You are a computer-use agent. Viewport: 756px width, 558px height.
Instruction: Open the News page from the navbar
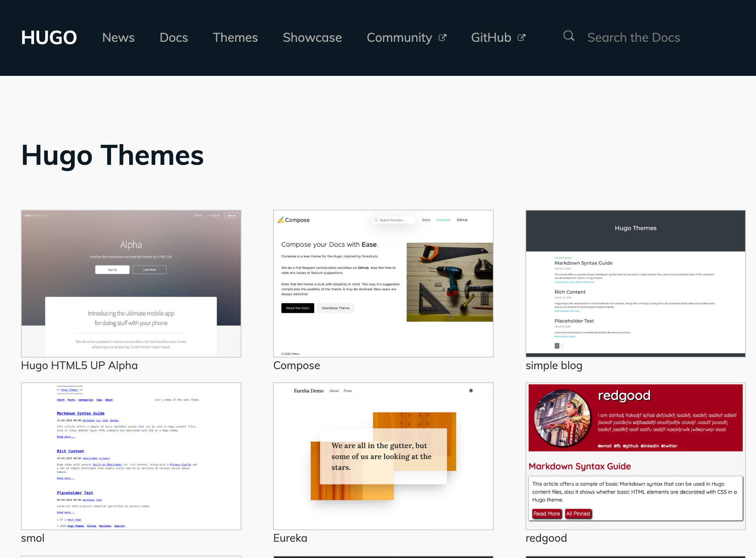pos(118,38)
